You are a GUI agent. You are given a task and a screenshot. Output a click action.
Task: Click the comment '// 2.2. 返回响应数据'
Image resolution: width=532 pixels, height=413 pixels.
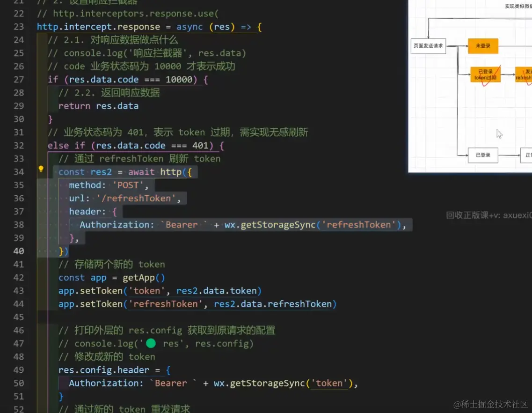point(109,93)
